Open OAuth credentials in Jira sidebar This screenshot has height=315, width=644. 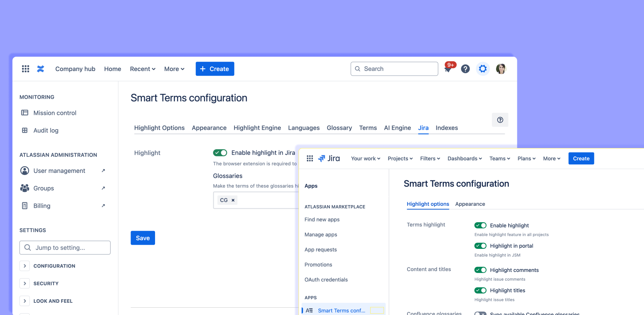[x=326, y=280]
